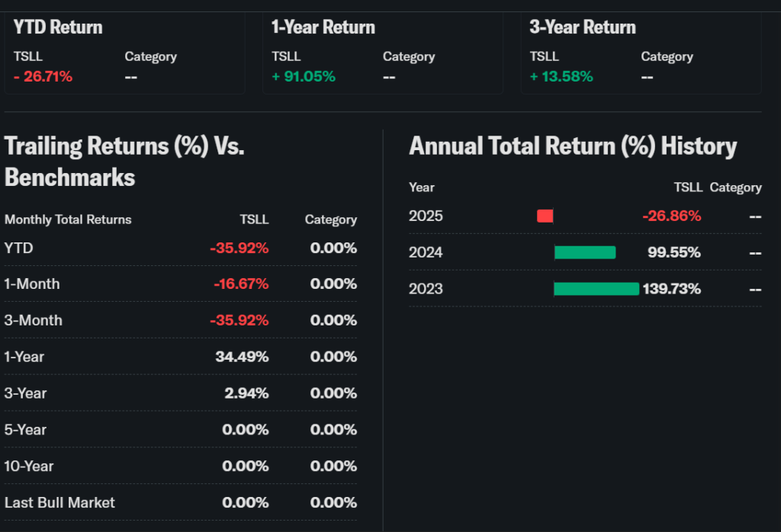Select the Monthly Total Returns column header

coord(68,220)
